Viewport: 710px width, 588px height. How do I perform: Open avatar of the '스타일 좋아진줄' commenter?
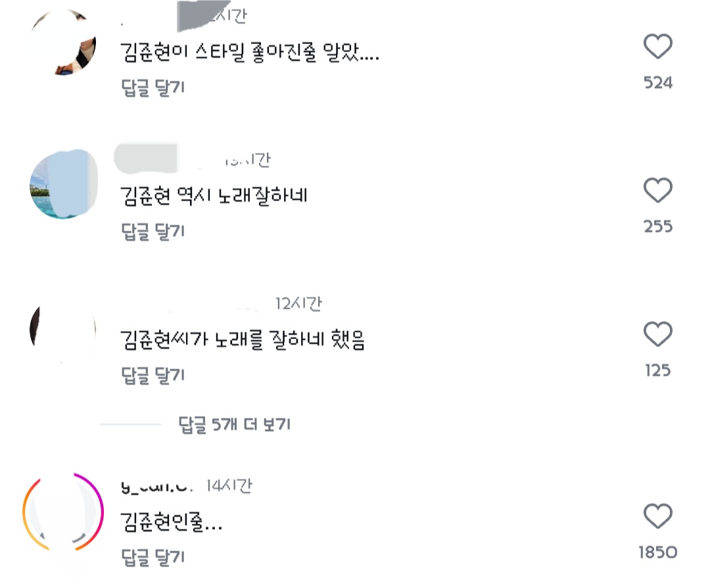(64, 41)
